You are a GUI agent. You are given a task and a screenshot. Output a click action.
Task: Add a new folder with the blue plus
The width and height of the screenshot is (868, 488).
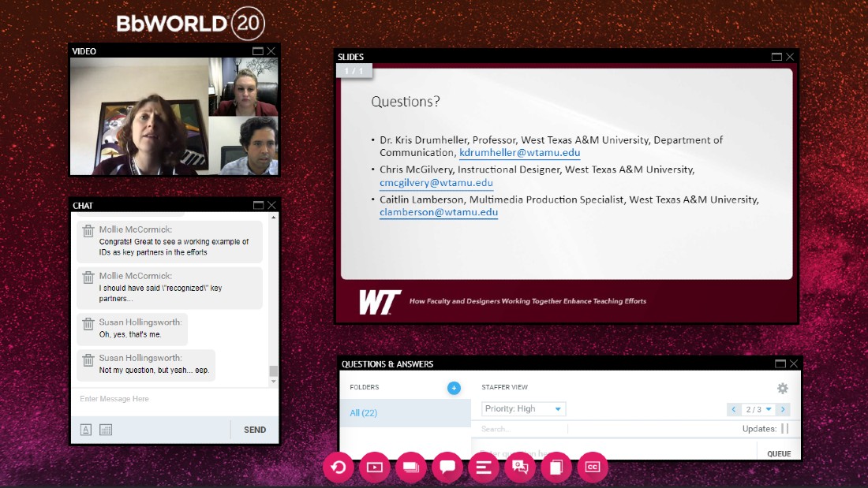pos(454,388)
